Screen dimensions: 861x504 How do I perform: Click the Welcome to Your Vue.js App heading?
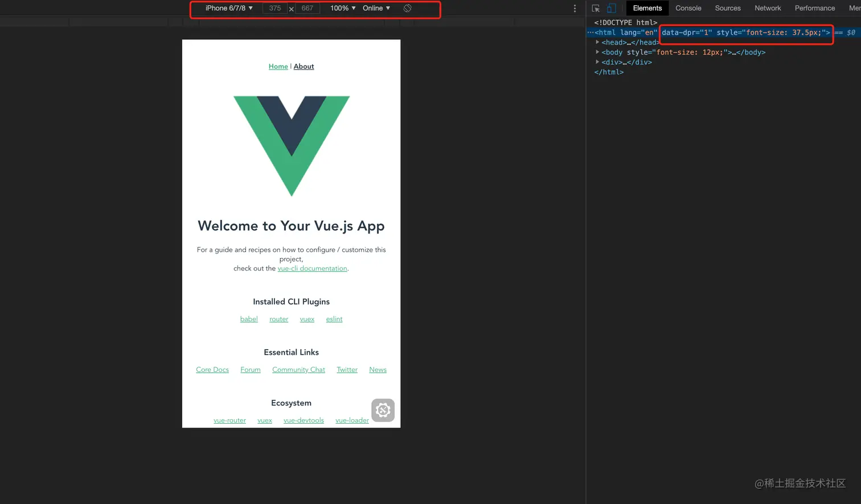292,226
